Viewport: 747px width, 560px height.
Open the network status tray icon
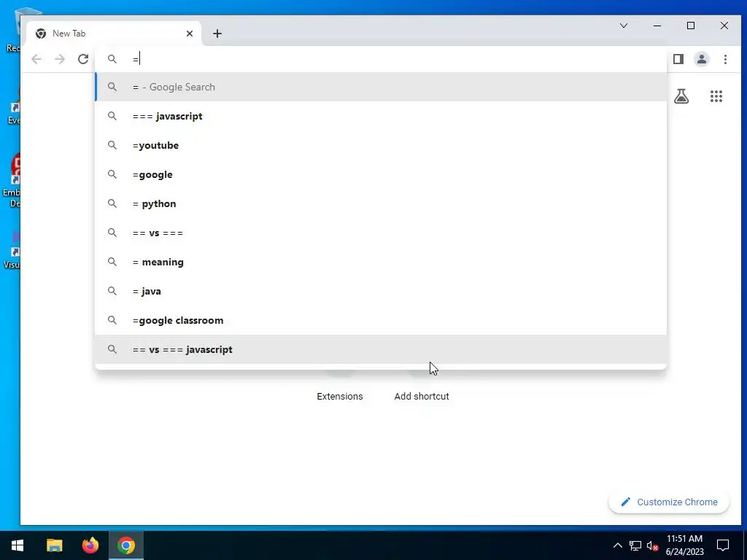click(x=635, y=545)
